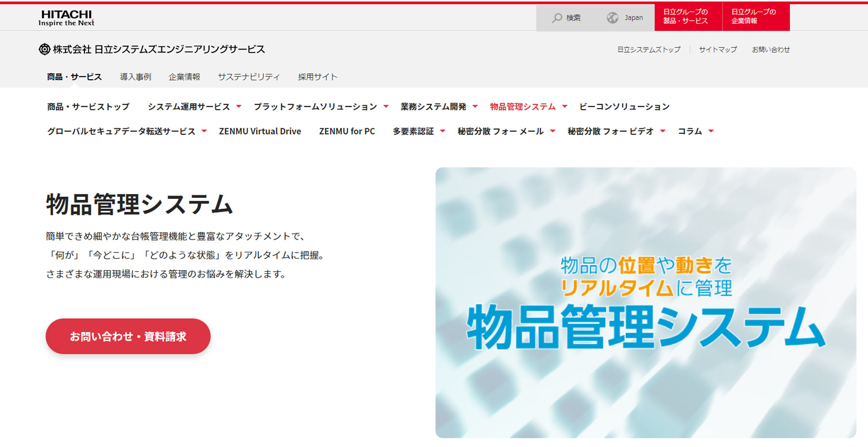Click the Hitachi Inspire the Next logo
868x447 pixels.
pos(67,18)
